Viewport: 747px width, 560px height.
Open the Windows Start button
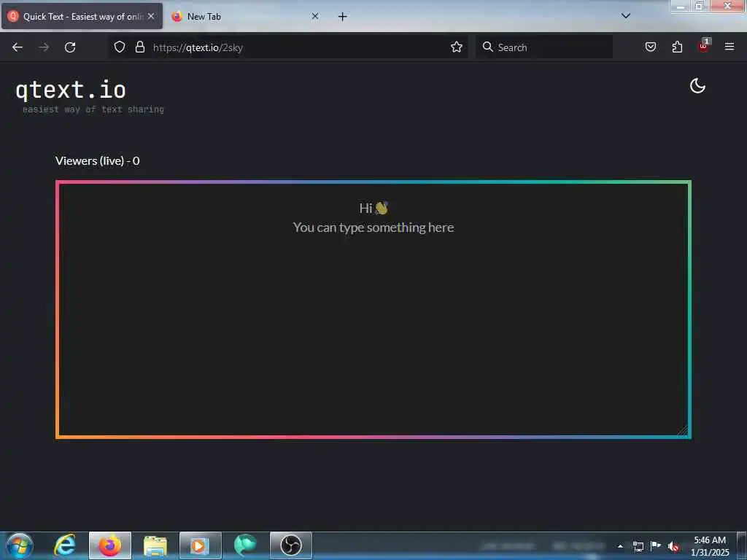tap(20, 545)
